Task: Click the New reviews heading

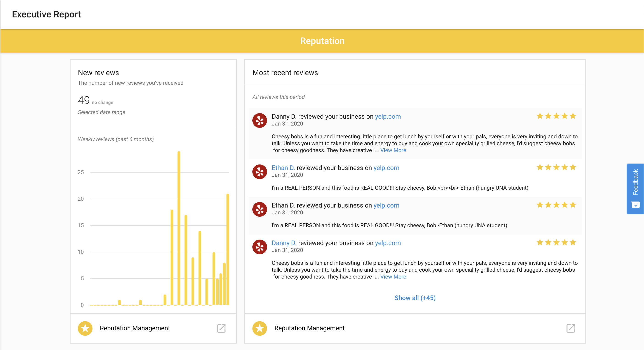Action: (98, 73)
